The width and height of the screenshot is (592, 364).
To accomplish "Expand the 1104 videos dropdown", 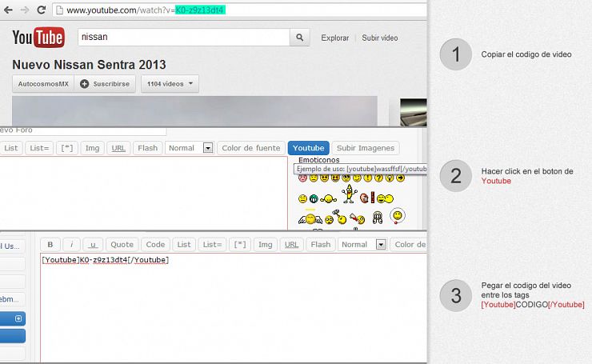I will 170,84.
